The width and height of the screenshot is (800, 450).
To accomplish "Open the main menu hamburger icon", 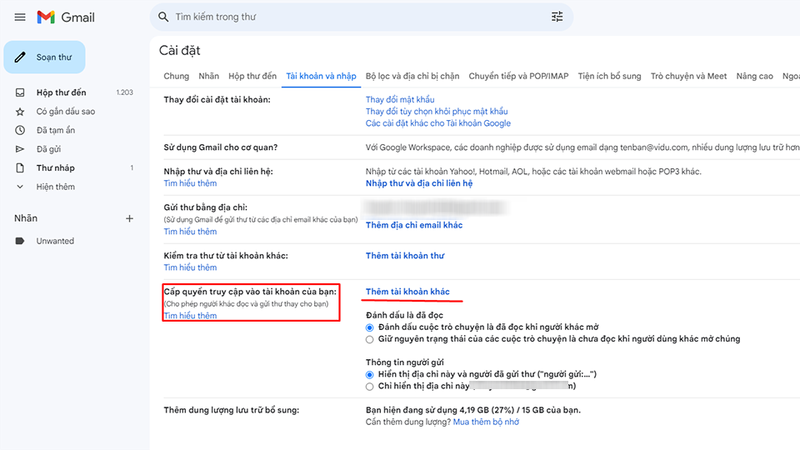I will tap(20, 17).
